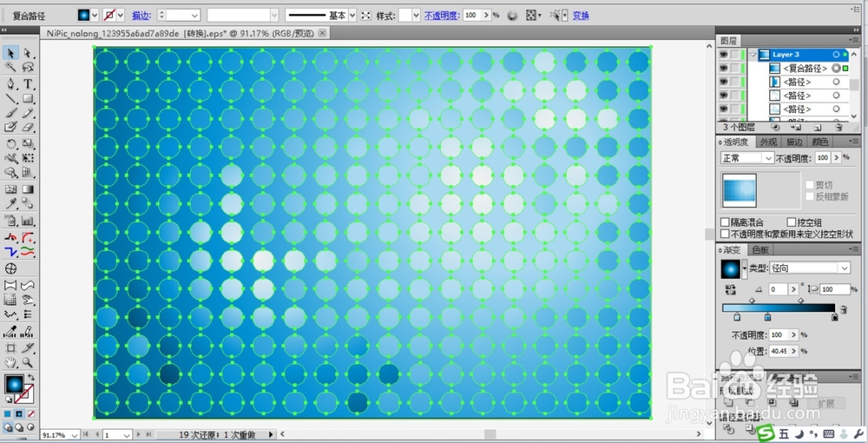The width and height of the screenshot is (868, 443).
Task: Enable the 挖空组 checkbox
Action: coord(791,222)
